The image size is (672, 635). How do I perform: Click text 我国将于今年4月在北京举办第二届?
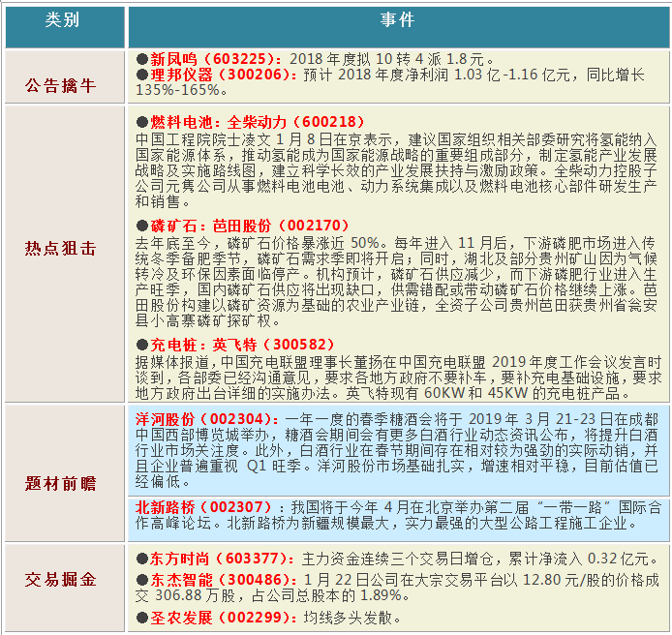[411, 507]
